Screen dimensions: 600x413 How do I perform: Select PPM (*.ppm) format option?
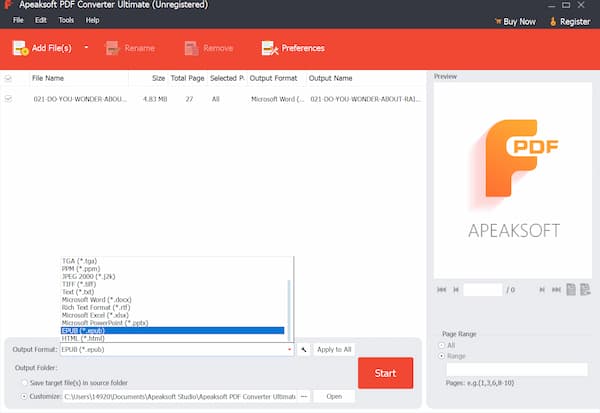pos(173,269)
